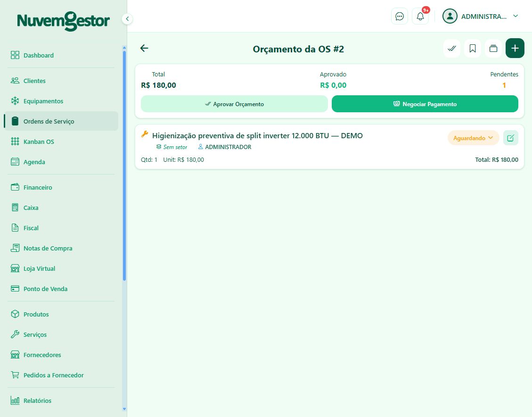
Task: Open Equipamentos from the sidebar
Action: (61, 101)
